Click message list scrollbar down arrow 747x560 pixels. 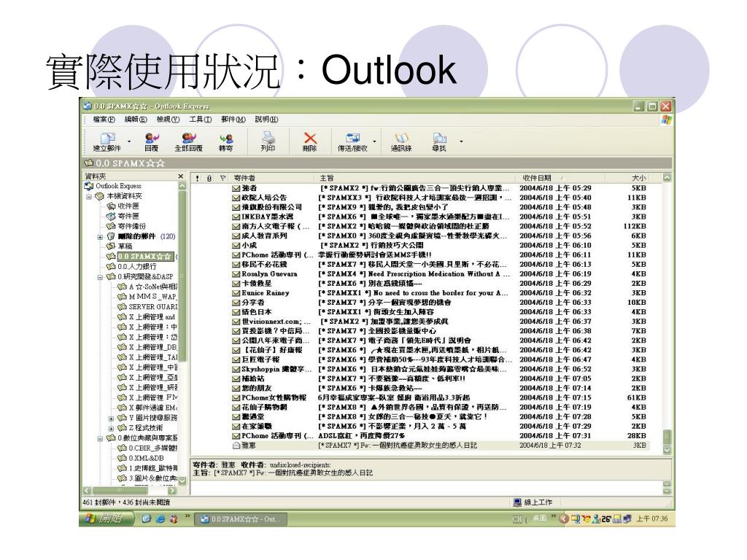pyautogui.click(x=667, y=449)
